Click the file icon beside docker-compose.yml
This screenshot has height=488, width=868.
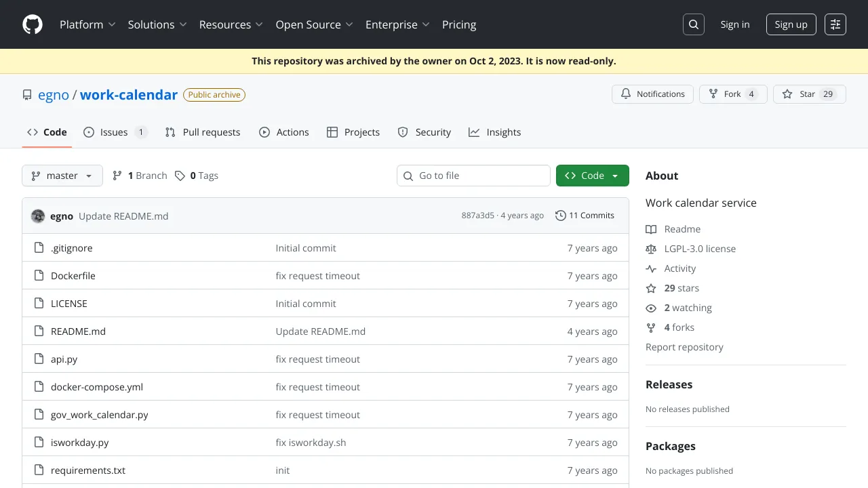tap(39, 387)
